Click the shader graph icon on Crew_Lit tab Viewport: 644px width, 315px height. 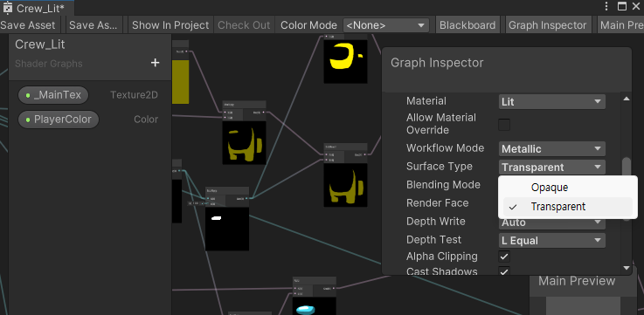tap(7, 8)
